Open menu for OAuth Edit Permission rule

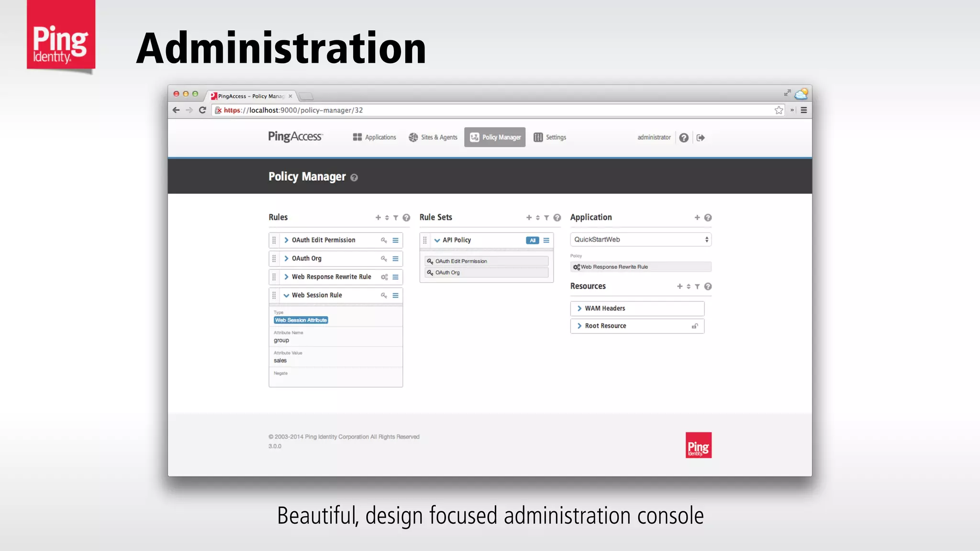[395, 240]
